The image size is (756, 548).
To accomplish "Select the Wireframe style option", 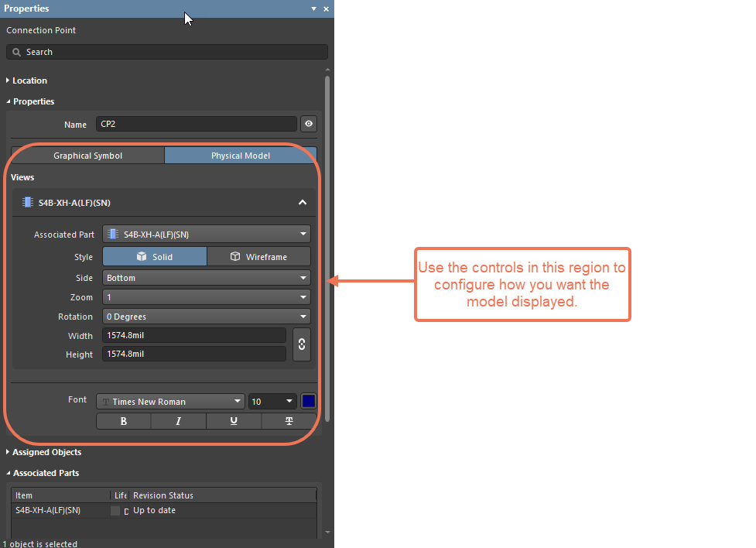I will 258,257.
